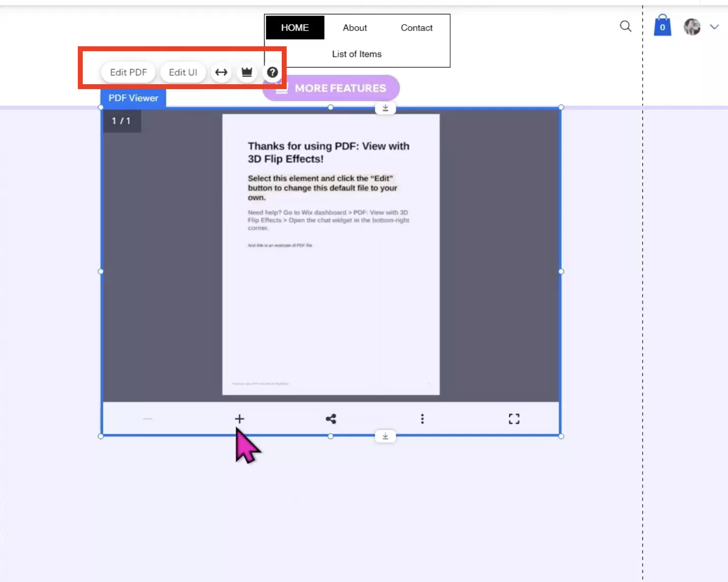Open PDF options via three-dot icon

(x=422, y=419)
